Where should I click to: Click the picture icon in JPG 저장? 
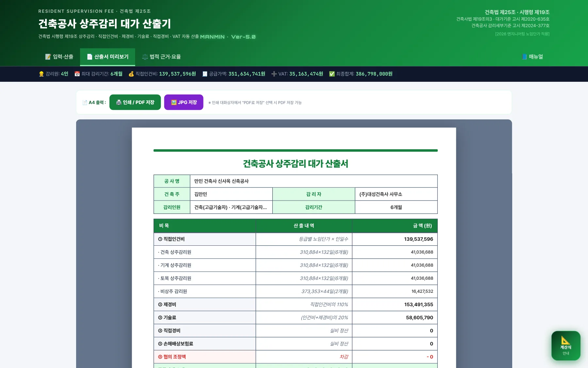click(174, 102)
